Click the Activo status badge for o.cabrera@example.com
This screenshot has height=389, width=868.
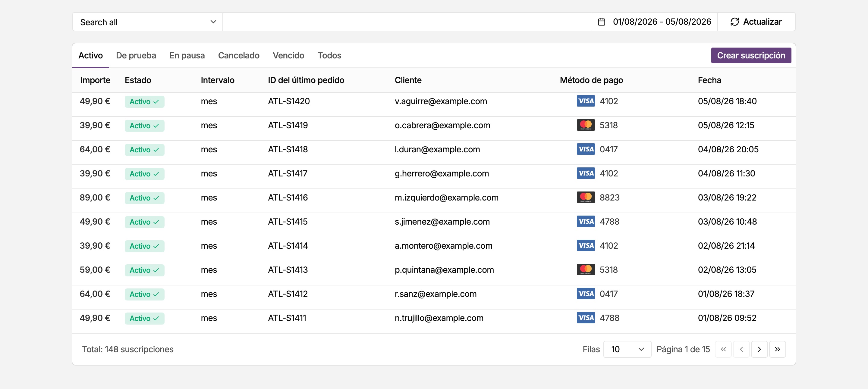pyautogui.click(x=144, y=126)
